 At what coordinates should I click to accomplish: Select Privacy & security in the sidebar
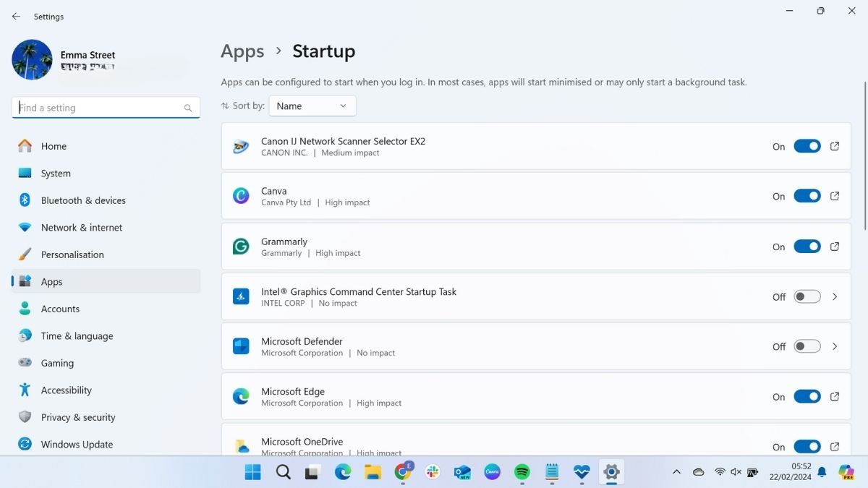point(78,417)
